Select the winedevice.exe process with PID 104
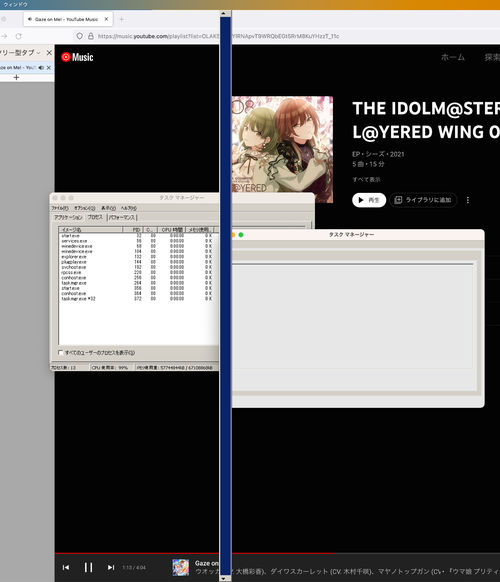This screenshot has height=582, width=500. (x=137, y=251)
